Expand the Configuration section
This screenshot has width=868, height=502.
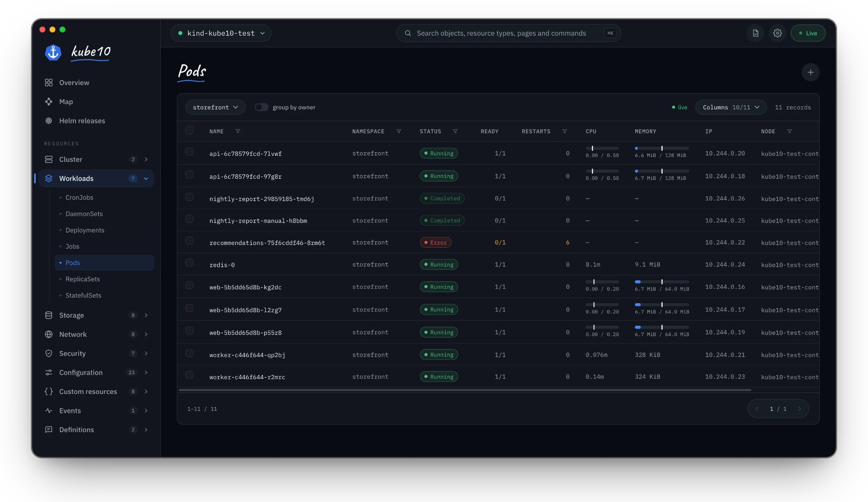click(146, 373)
